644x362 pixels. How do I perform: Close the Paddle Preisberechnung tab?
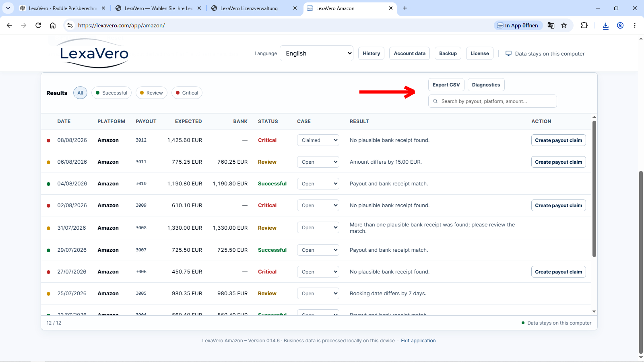103,8
